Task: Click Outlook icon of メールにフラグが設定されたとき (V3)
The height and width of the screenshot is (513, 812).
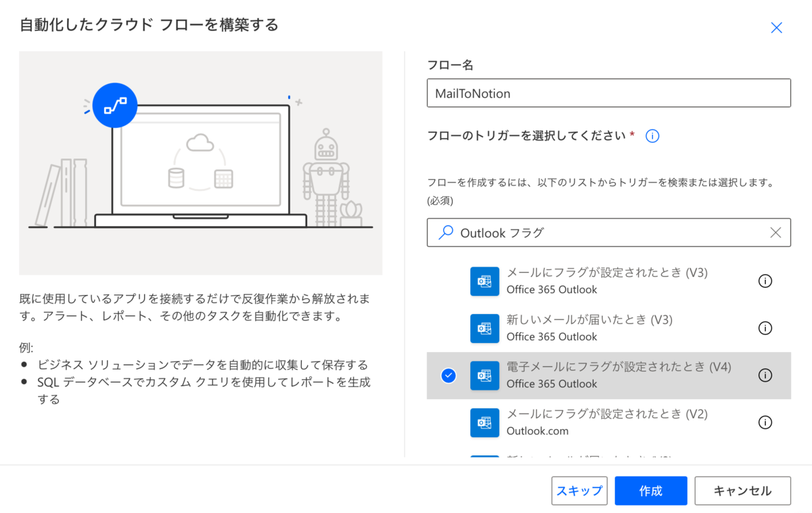Action: point(484,281)
